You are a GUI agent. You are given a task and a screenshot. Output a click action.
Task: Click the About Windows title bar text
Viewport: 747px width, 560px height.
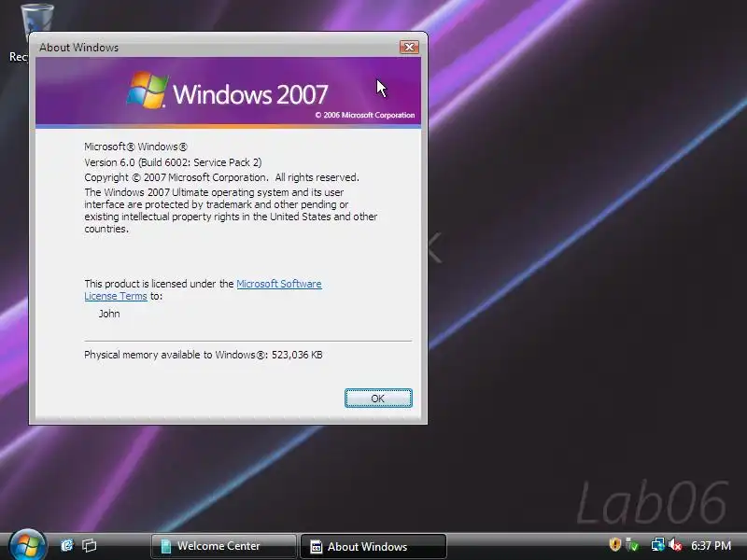(x=79, y=48)
